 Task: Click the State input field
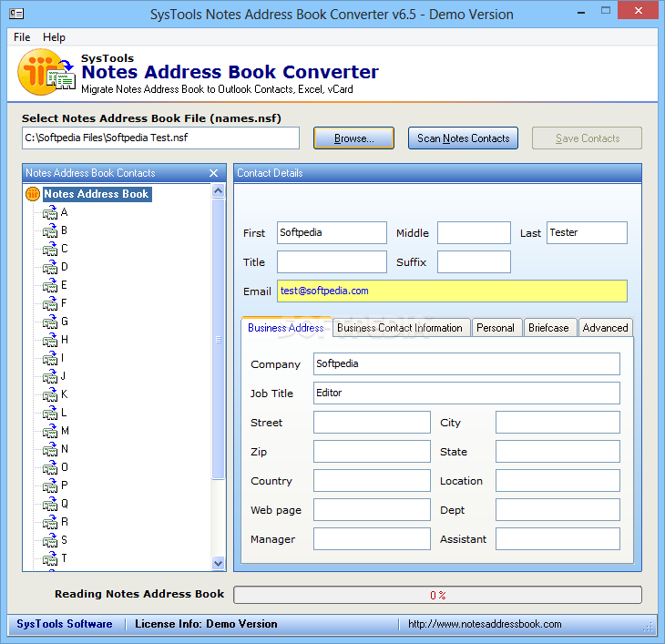tap(558, 452)
